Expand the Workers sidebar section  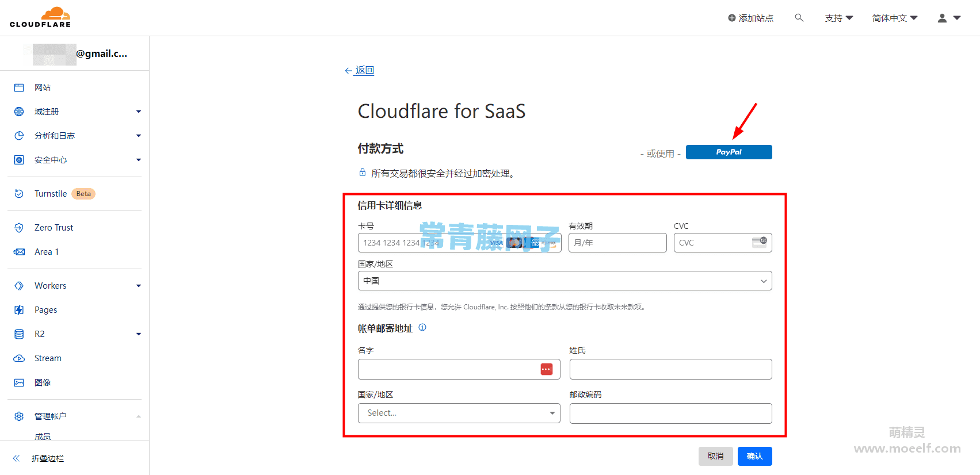[139, 286]
